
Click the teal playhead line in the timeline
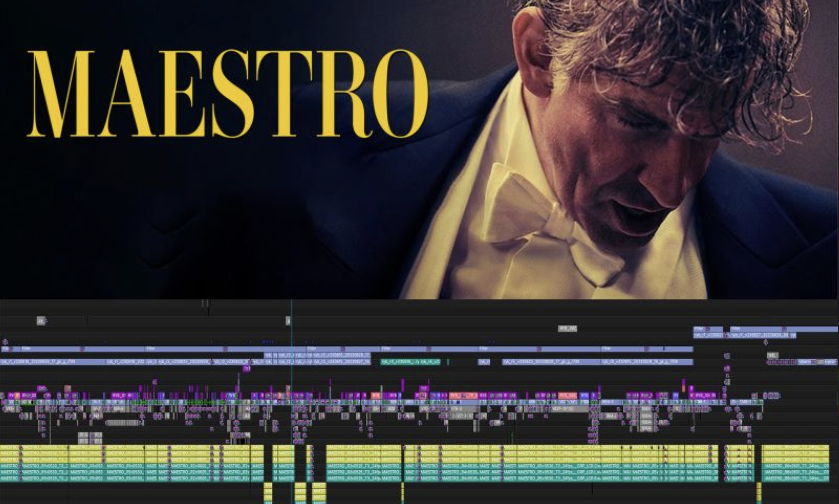292,402
